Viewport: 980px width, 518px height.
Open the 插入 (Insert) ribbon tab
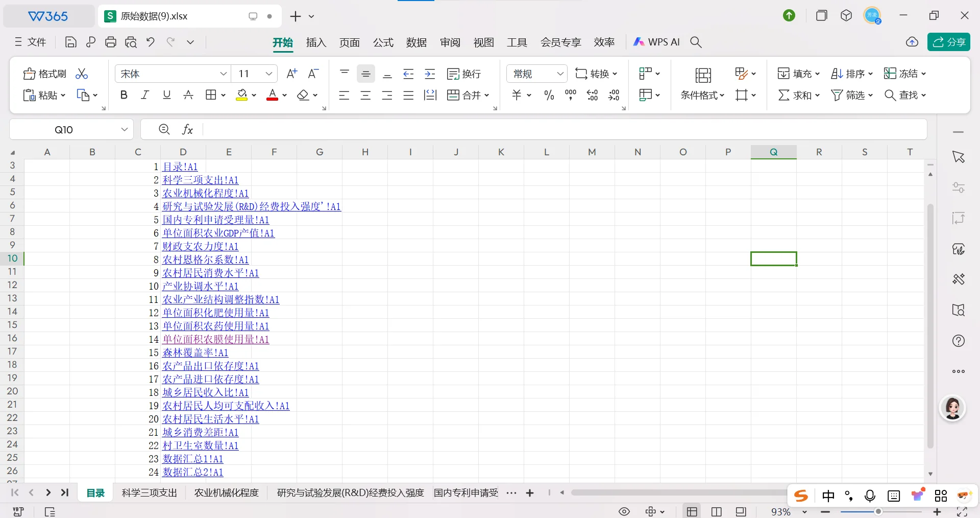[316, 42]
